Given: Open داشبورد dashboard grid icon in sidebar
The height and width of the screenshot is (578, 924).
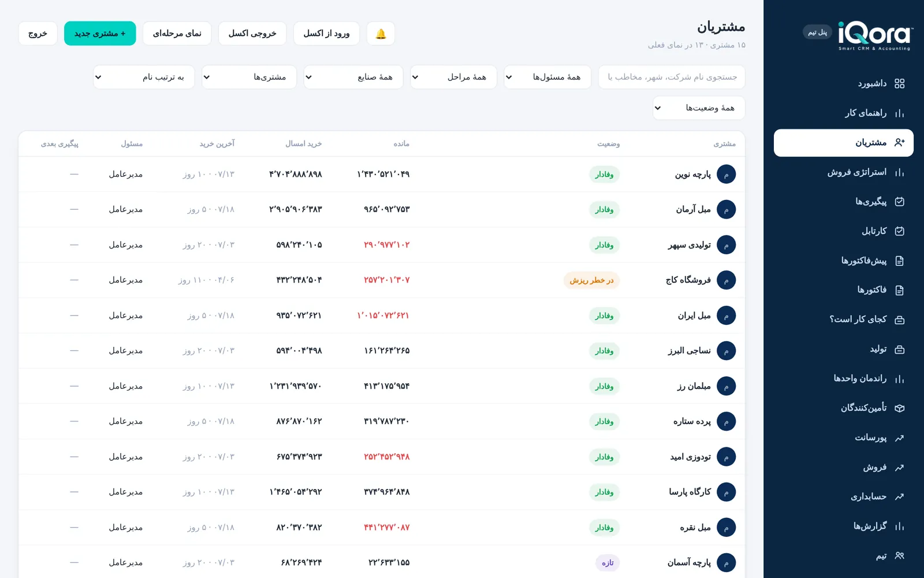Looking at the screenshot, I should (899, 84).
